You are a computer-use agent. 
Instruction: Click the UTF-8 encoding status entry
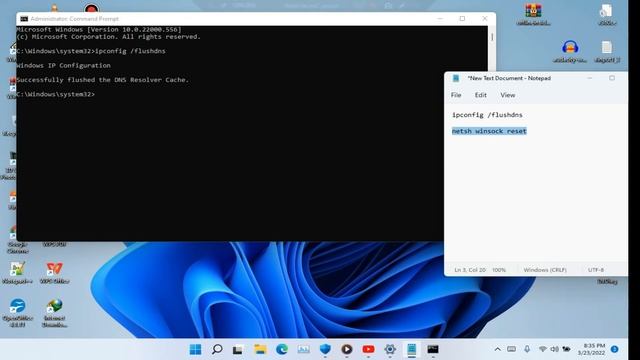coord(596,270)
